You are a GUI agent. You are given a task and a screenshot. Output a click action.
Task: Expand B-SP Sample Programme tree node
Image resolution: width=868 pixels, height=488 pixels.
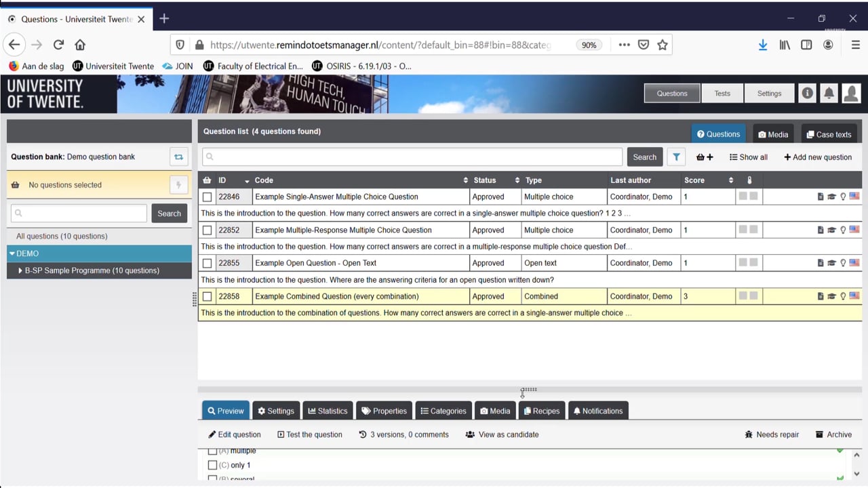(20, 270)
